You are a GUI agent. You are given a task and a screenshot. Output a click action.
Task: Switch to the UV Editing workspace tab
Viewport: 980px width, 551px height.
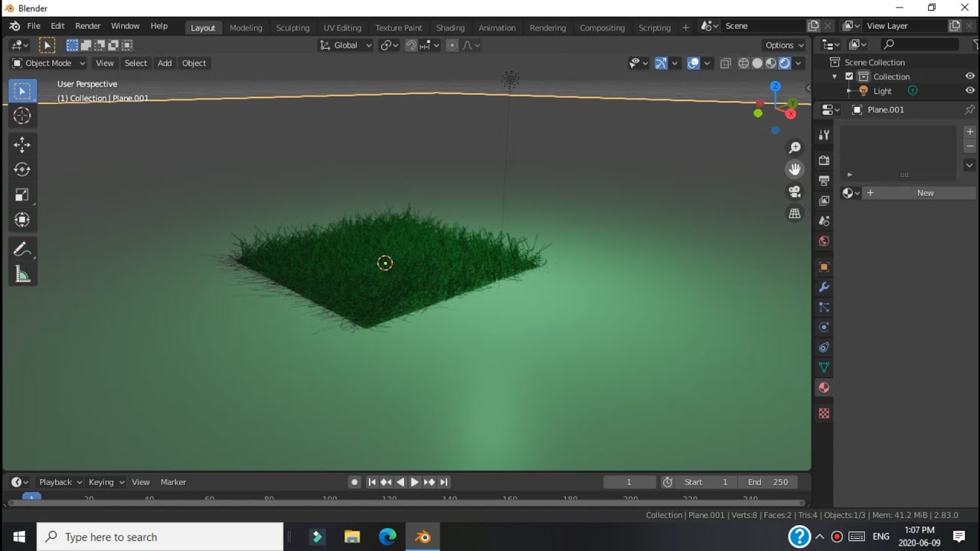click(342, 28)
